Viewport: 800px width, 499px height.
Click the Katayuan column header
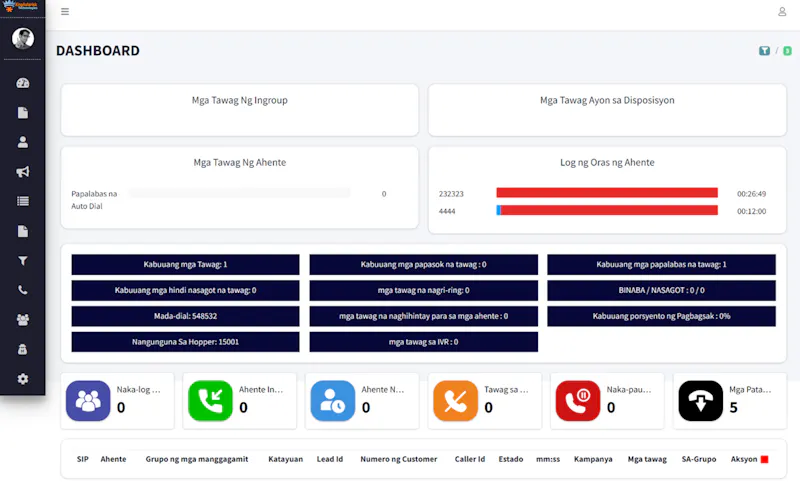[286, 459]
